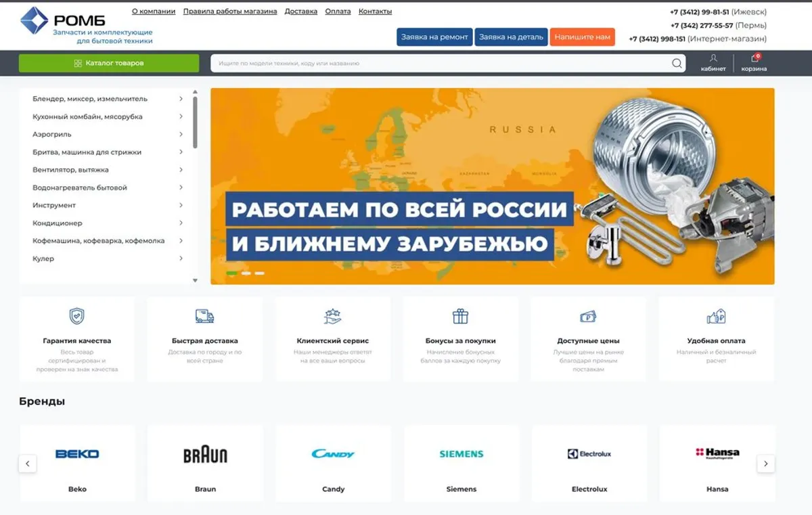Open the О компании menu item
The width and height of the screenshot is (812, 515).
pos(154,12)
